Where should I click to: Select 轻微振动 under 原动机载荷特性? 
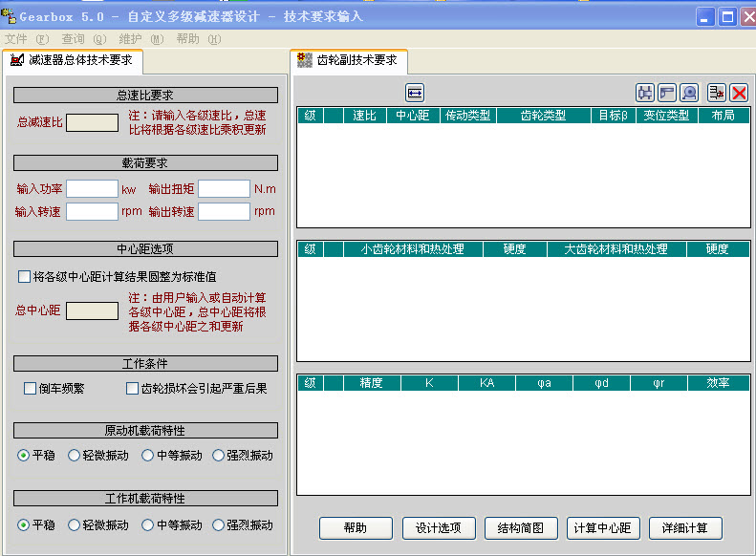pyautogui.click(x=74, y=456)
